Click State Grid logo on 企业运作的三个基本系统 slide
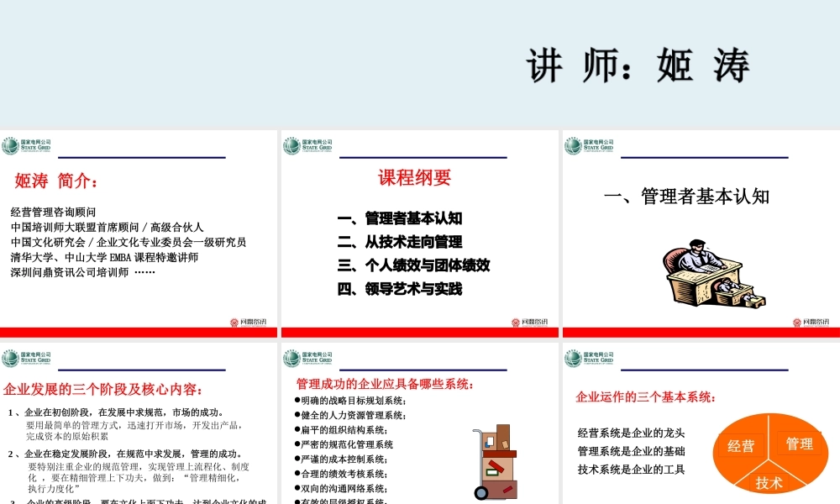840x504 pixels. 589,359
